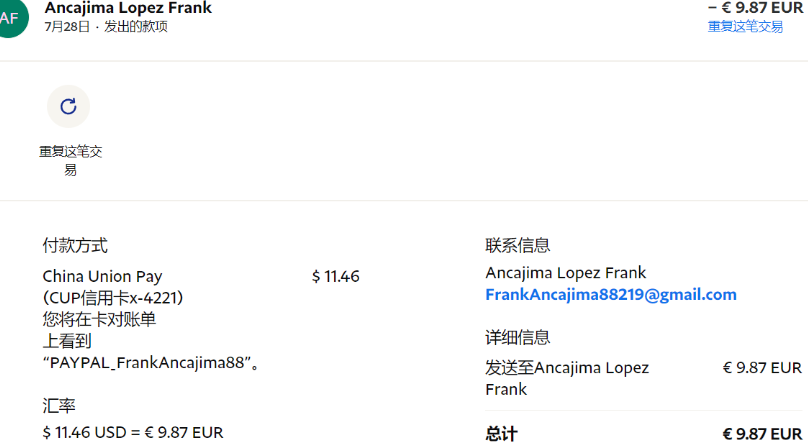Viewport: 808px width, 445px height.
Task: Click the 总计 total label
Action: [501, 433]
